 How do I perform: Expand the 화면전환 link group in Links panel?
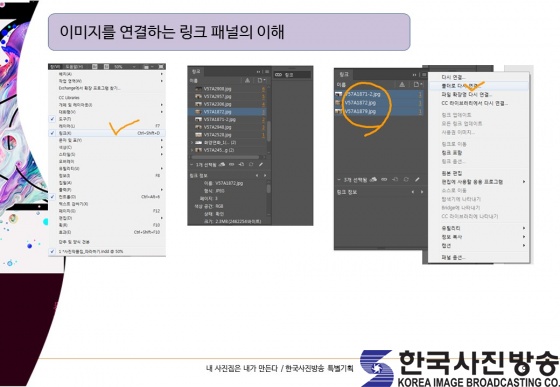click(x=192, y=143)
